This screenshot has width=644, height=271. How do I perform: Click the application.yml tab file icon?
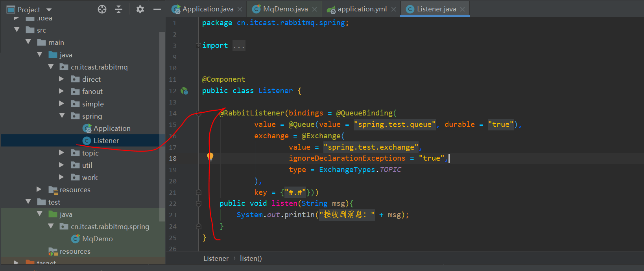tap(331, 9)
